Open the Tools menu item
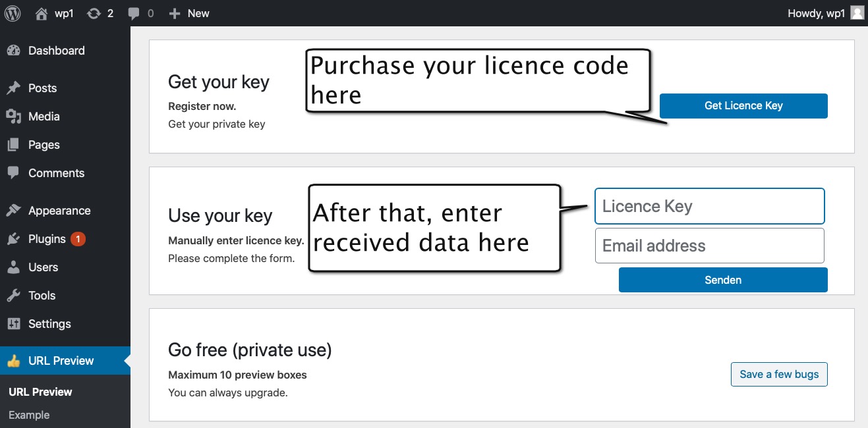The image size is (868, 428). click(x=42, y=296)
